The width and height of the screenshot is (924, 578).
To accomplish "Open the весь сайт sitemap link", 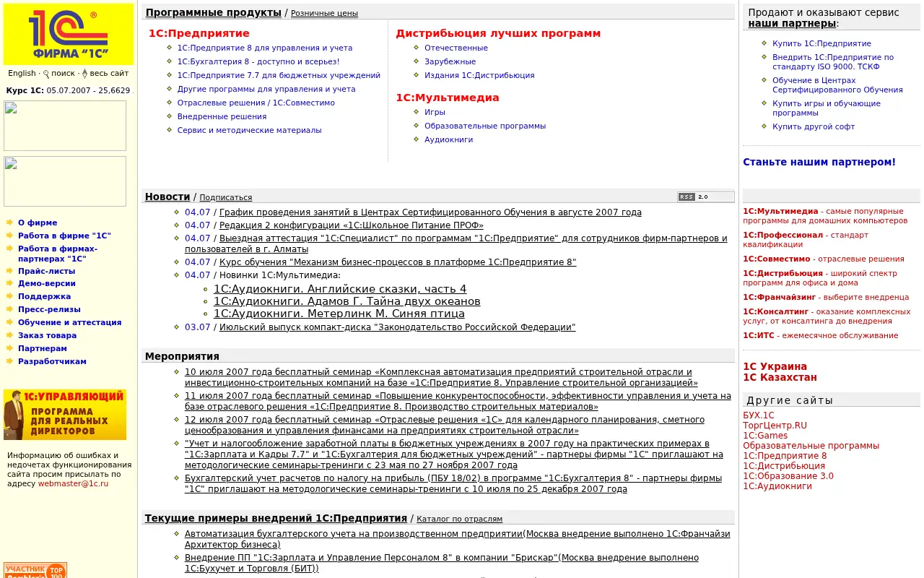I will [109, 73].
